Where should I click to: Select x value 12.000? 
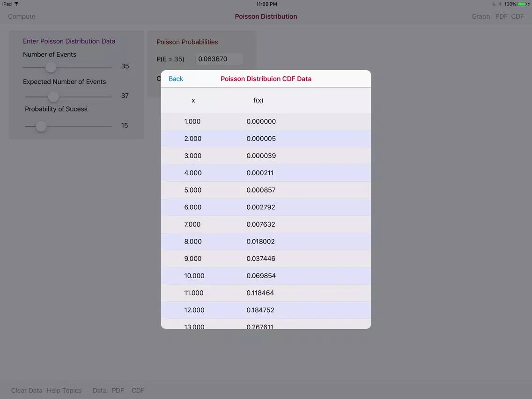click(x=194, y=310)
